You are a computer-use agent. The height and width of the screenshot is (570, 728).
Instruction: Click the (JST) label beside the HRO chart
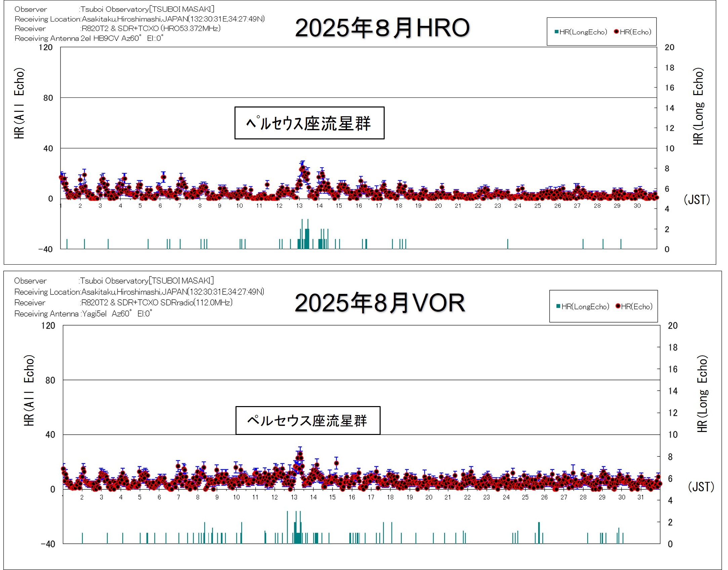(697, 200)
